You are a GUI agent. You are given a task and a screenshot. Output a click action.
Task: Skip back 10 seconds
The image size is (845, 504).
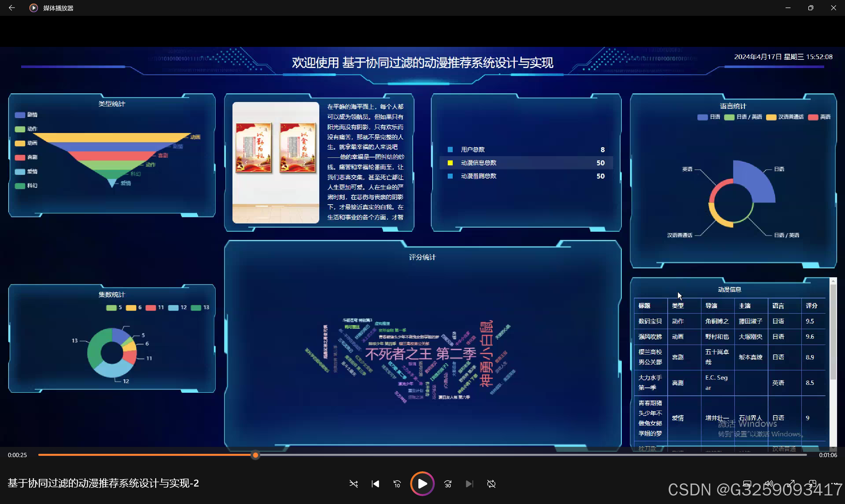397,484
